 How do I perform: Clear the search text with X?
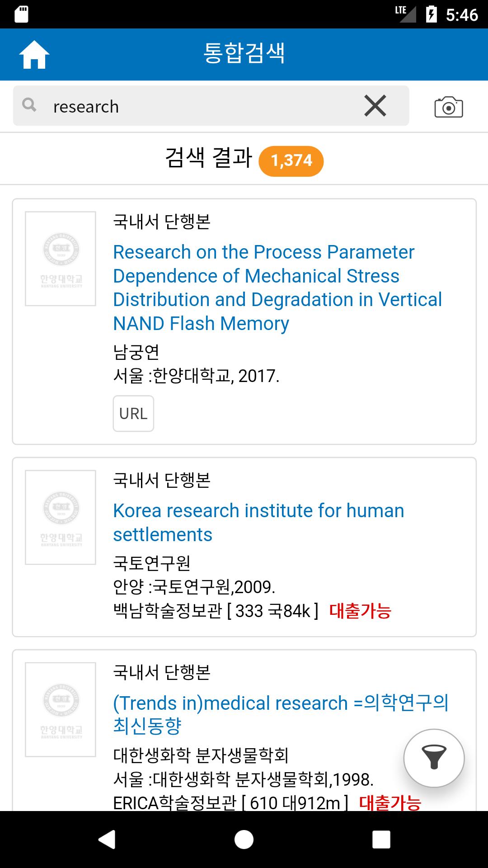tap(375, 106)
